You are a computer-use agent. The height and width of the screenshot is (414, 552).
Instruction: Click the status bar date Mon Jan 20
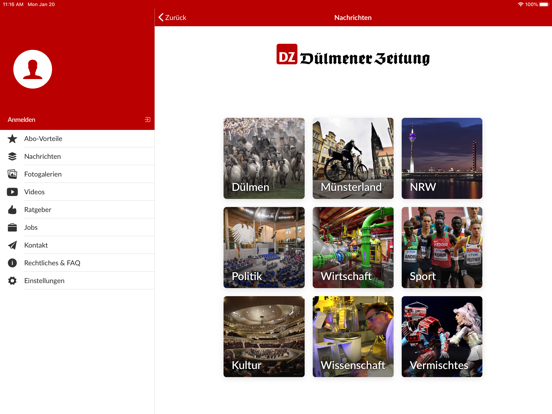41,4
